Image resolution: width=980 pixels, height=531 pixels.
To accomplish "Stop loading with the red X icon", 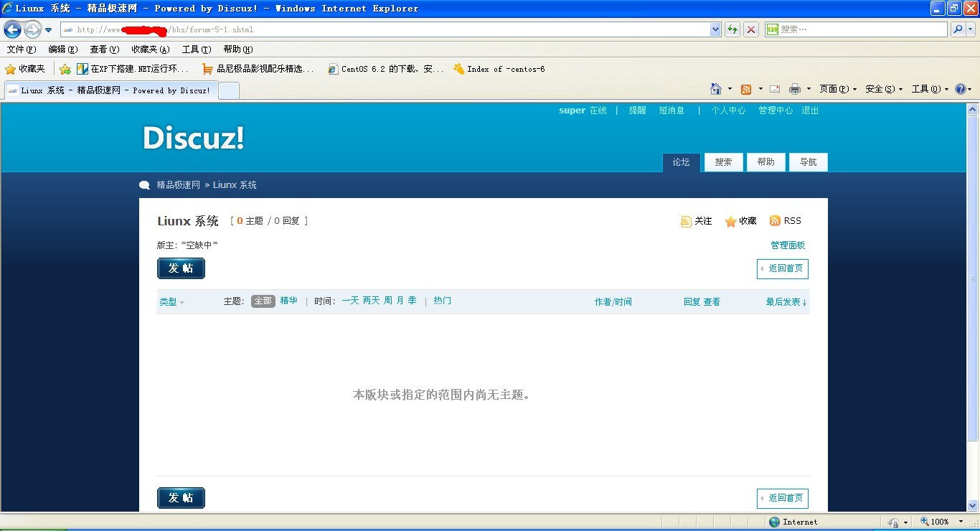I will (751, 29).
